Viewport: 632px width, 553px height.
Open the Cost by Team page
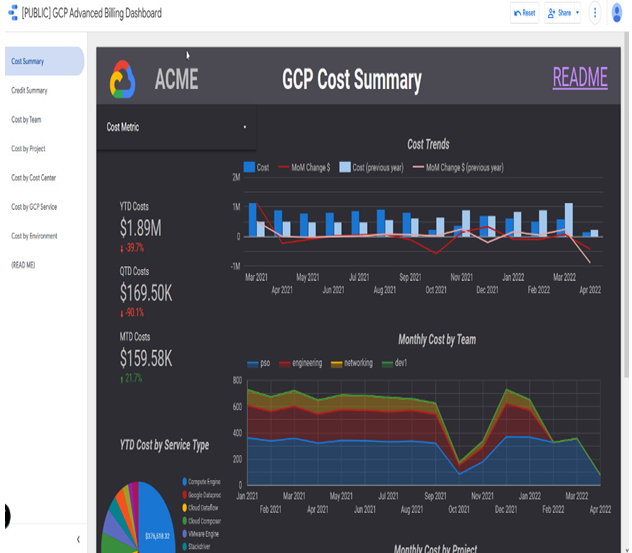click(x=26, y=119)
